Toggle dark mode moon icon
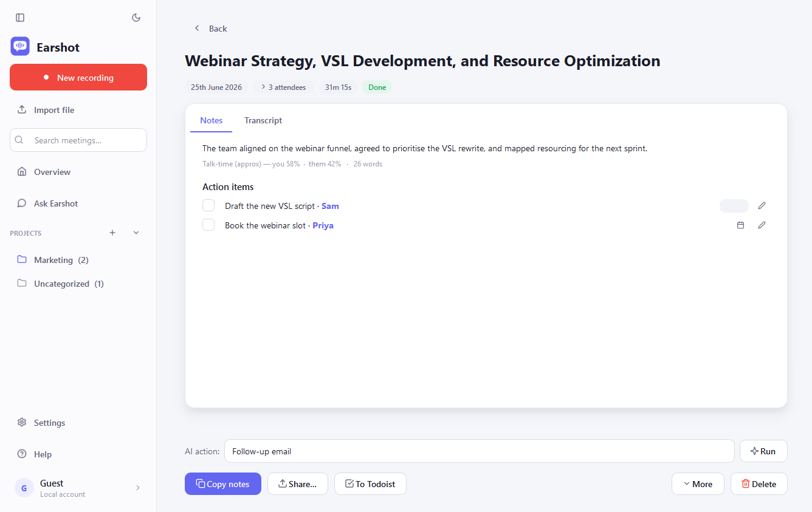The height and width of the screenshot is (512, 812). (x=136, y=18)
